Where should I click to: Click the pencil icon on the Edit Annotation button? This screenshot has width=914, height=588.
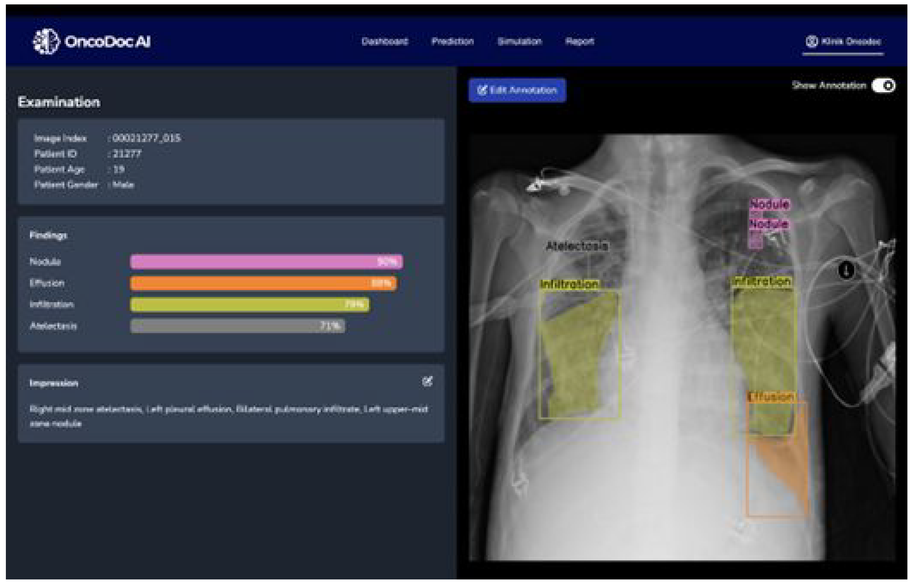[482, 90]
